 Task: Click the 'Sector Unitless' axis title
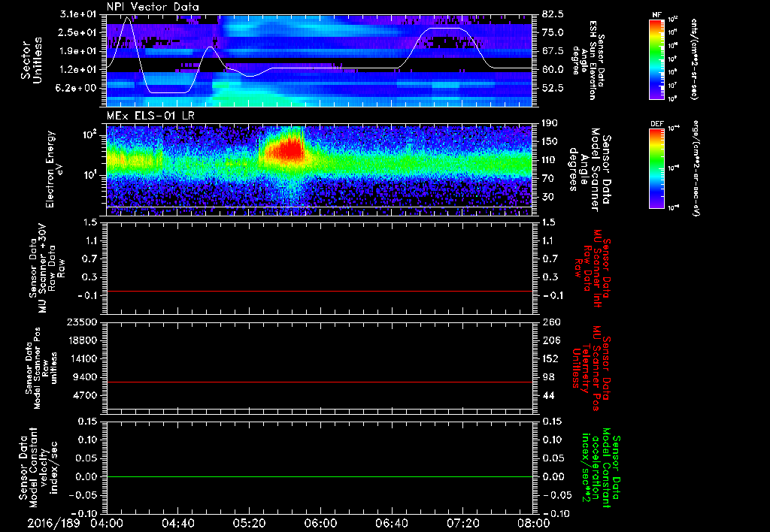[32, 60]
